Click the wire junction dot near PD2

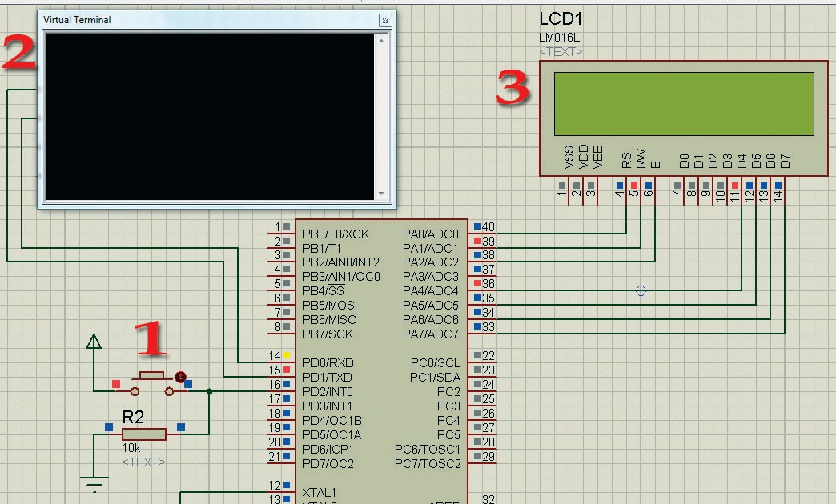(210, 391)
